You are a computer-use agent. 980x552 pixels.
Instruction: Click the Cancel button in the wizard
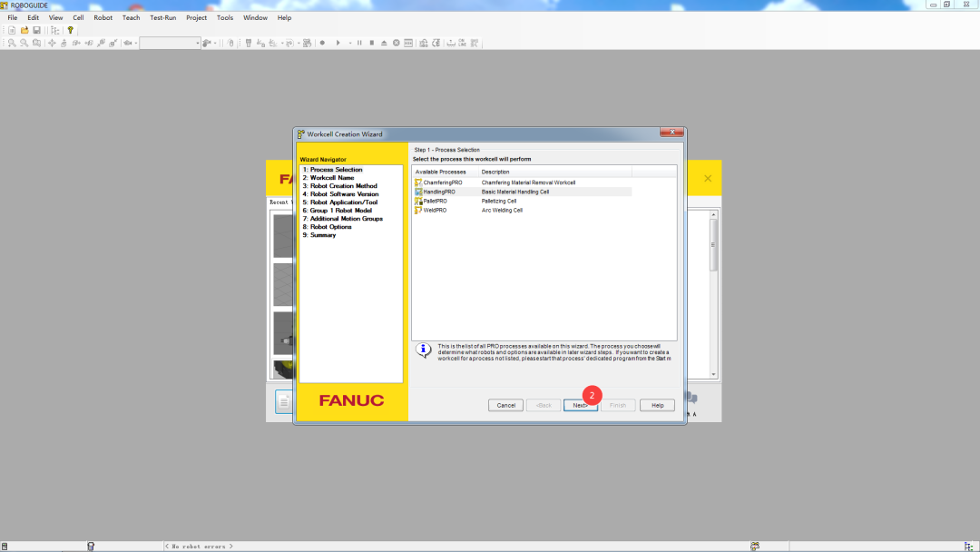click(505, 405)
